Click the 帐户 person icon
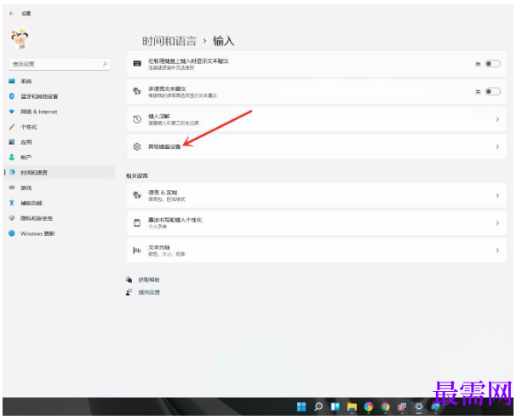528x420 pixels. pyautogui.click(x=12, y=158)
